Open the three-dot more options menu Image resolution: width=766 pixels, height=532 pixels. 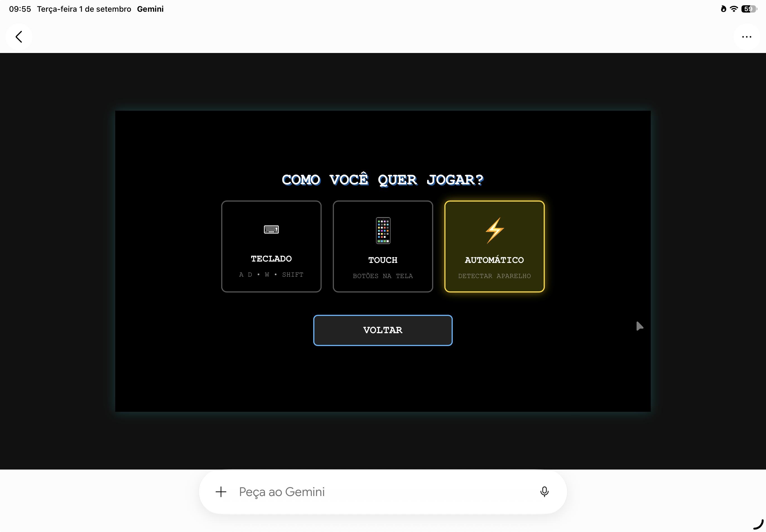[747, 37]
